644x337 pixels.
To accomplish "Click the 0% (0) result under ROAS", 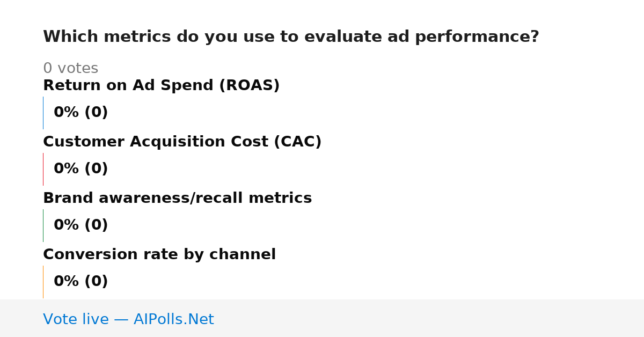I will pos(80,113).
